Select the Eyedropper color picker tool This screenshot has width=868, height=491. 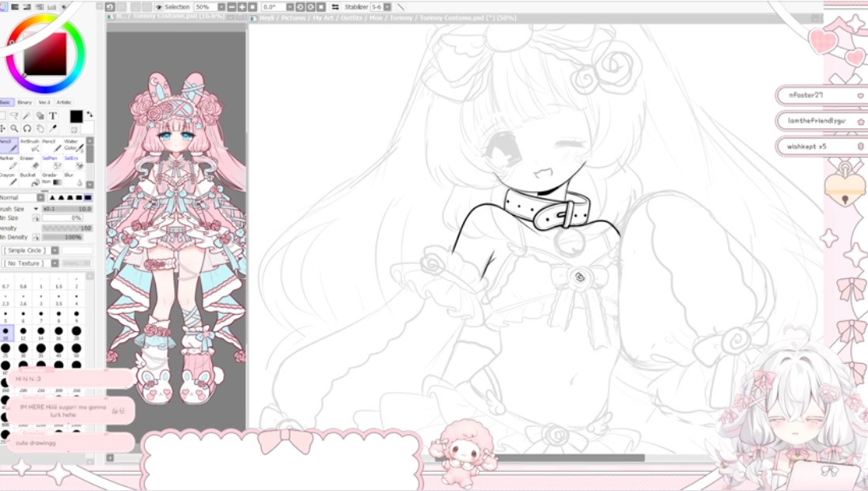[52, 128]
